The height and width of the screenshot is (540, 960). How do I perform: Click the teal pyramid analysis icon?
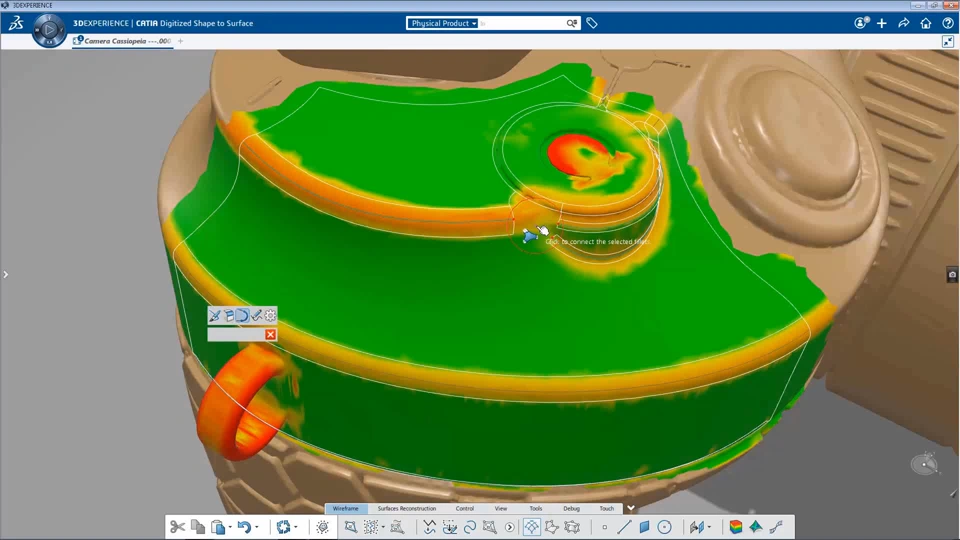756,527
